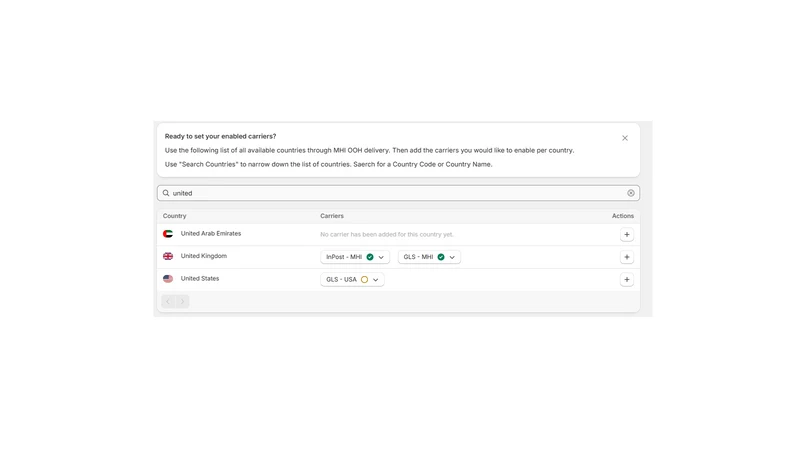The height and width of the screenshot is (450, 800).
Task: Click the 'Ready to set your enabled carriers?' heading
Action: click(220, 136)
